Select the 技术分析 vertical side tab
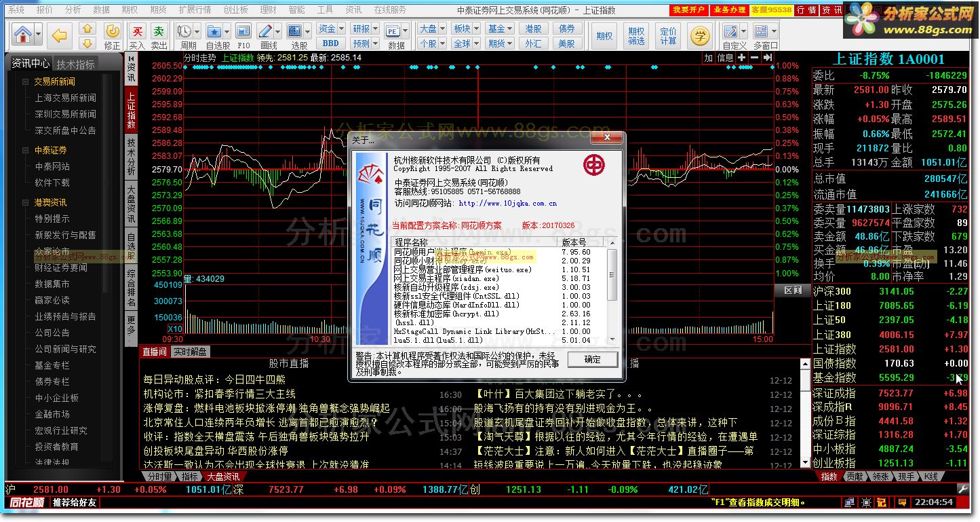 [131, 155]
